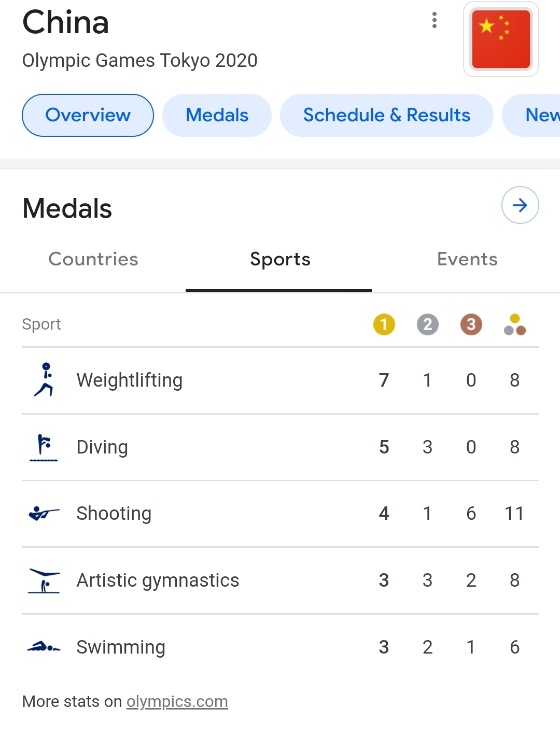The image size is (560, 737).
Task: Open the Schedule & Results chip
Action: pos(387,115)
